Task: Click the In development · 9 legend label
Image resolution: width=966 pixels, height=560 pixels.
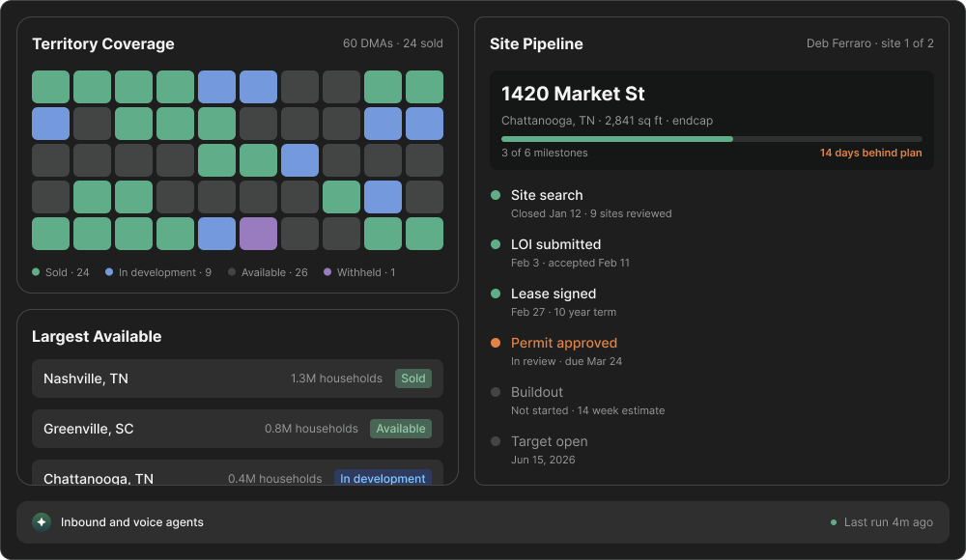Action: pos(165,272)
